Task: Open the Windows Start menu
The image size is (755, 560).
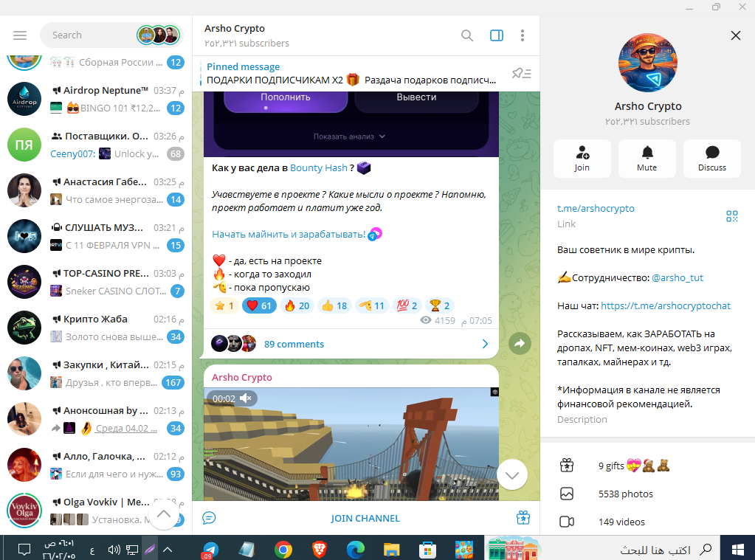Action: pyautogui.click(x=737, y=550)
